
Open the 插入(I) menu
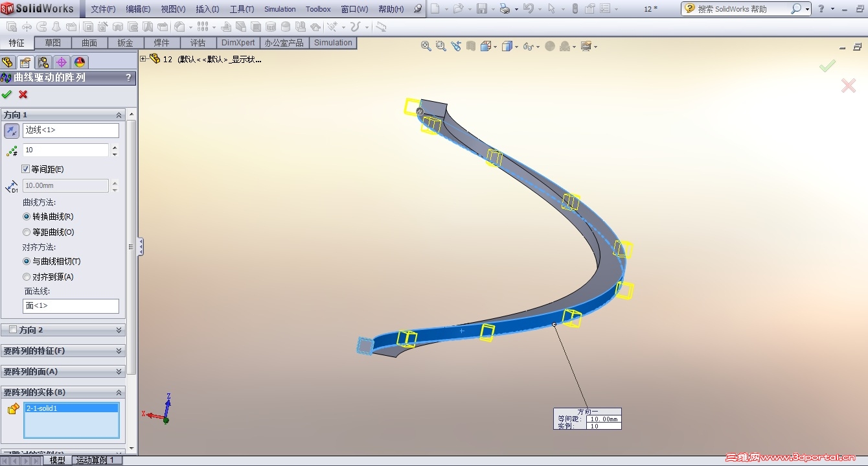(x=207, y=9)
